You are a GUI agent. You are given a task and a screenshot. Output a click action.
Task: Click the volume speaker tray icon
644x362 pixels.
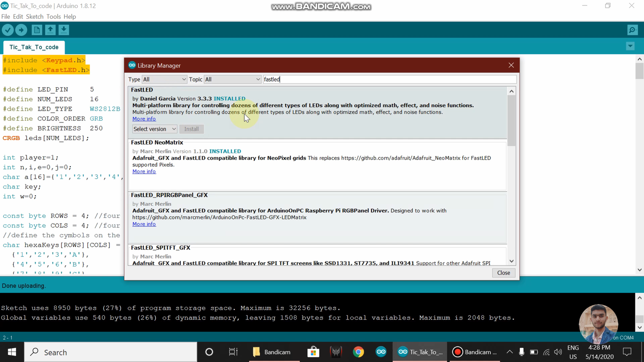558,352
